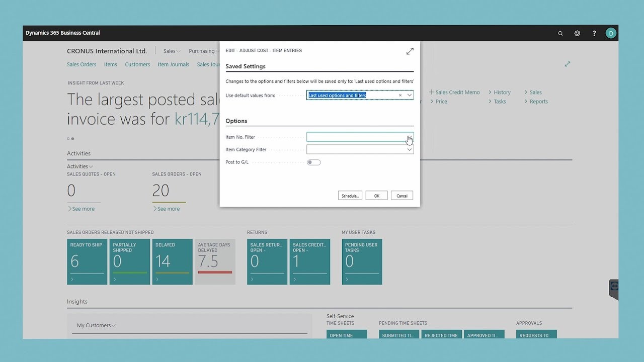The width and height of the screenshot is (644, 362).
Task: Expand the History action group
Action: point(500,93)
